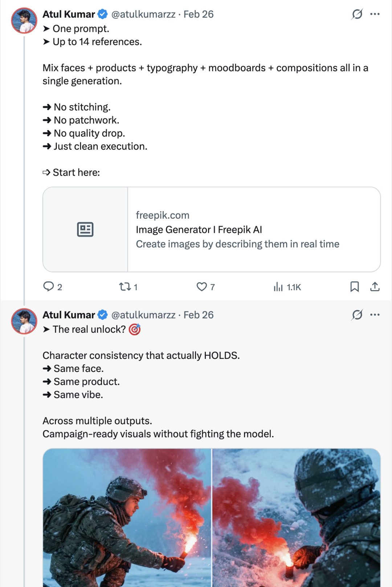The image size is (392, 587).
Task: Click Atul Kumar name on first tweet
Action: 69,14
